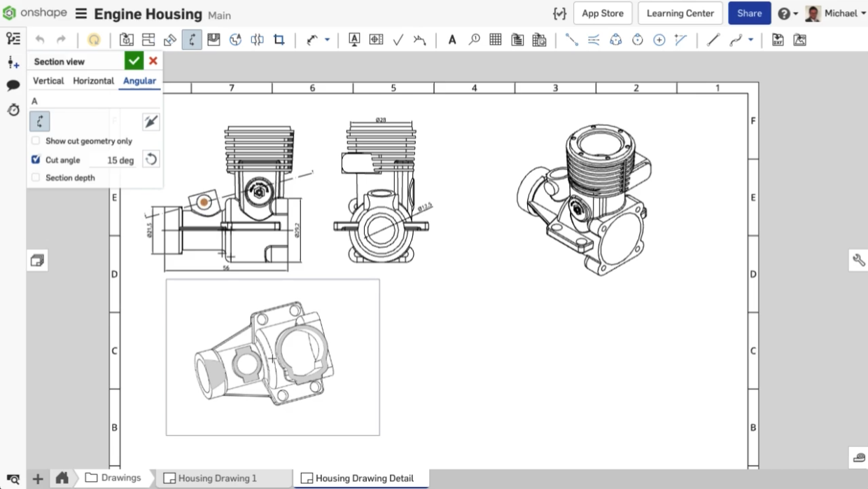Select the Surface finish checkmark tool
Screen dimensions: 868x489
(398, 40)
